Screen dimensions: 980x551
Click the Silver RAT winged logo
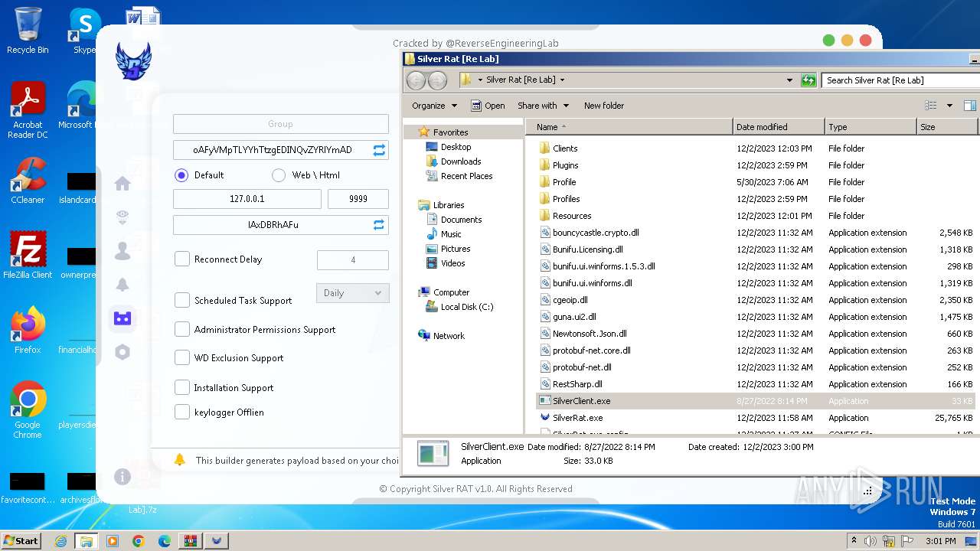click(133, 60)
